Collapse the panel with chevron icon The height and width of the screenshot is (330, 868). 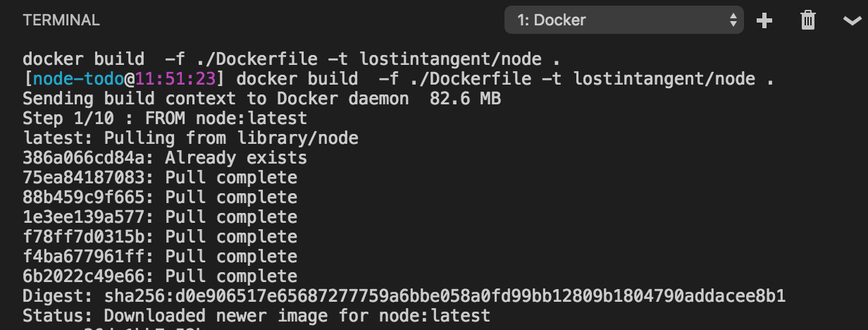coord(851,21)
